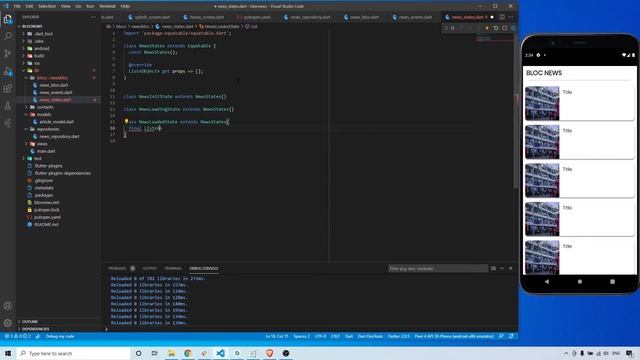
Task: Open the code action lightbulb on line 15
Action: 126,122
